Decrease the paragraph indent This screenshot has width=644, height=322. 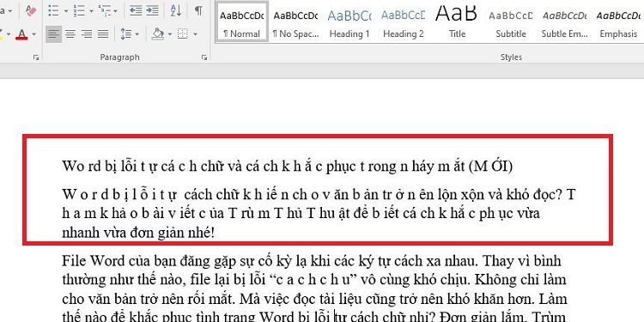point(136,10)
